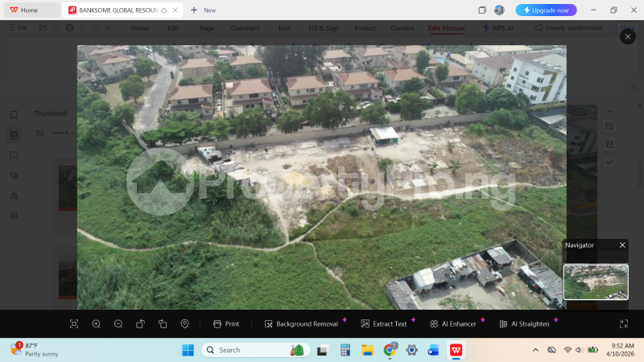The width and height of the screenshot is (644, 362).
Task: Open Calculator from taskbar
Action: click(345, 350)
